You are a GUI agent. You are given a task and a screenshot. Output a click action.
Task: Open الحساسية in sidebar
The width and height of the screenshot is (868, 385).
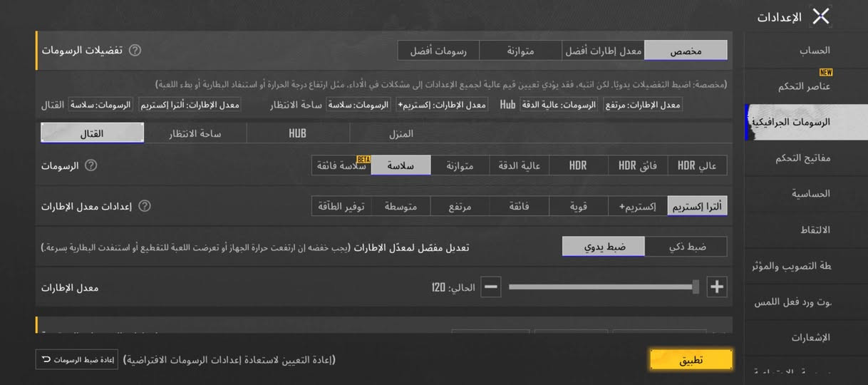806,194
